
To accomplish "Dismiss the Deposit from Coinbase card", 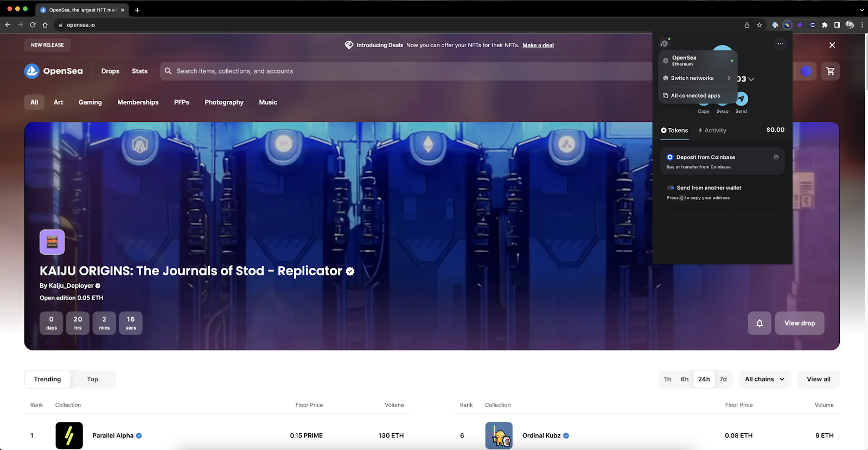I will point(776,157).
